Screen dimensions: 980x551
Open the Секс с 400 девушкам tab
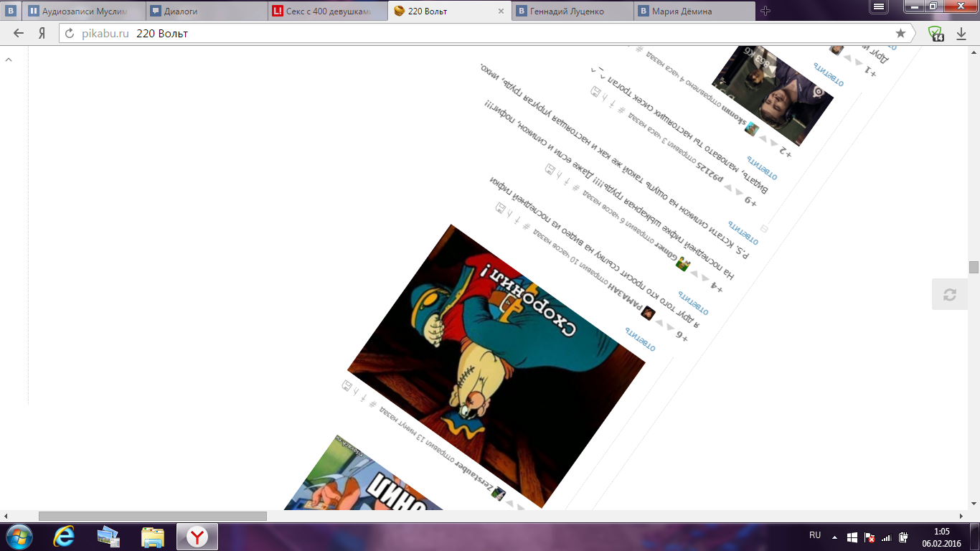click(329, 11)
